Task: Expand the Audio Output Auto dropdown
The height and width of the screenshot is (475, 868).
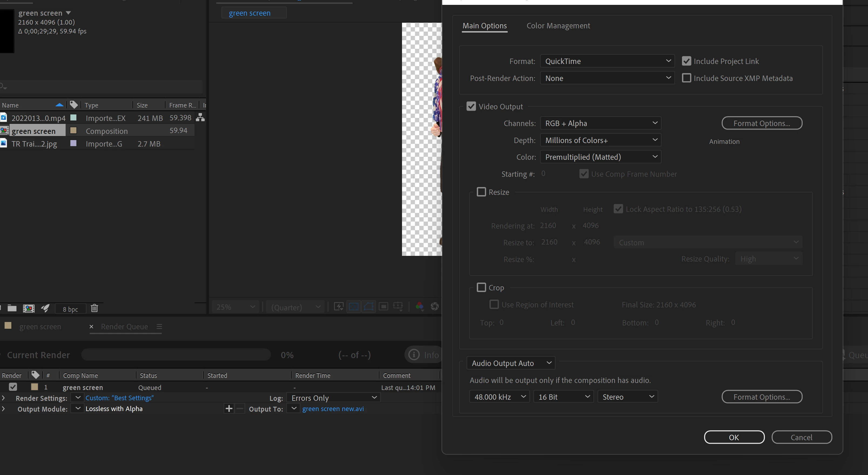Action: coord(511,363)
